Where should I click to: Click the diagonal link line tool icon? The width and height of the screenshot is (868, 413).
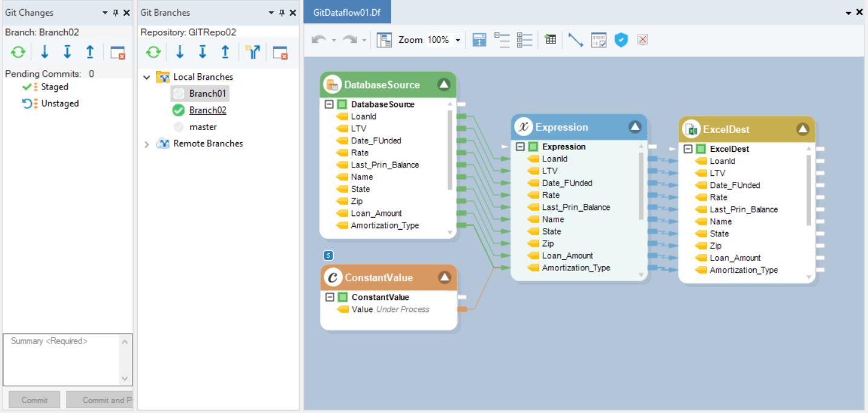[x=575, y=40]
